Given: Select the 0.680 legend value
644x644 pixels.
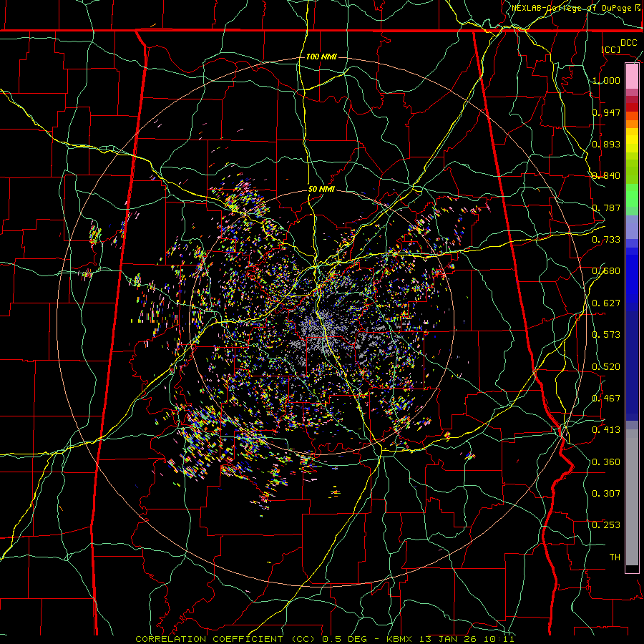Looking at the screenshot, I should point(607,271).
